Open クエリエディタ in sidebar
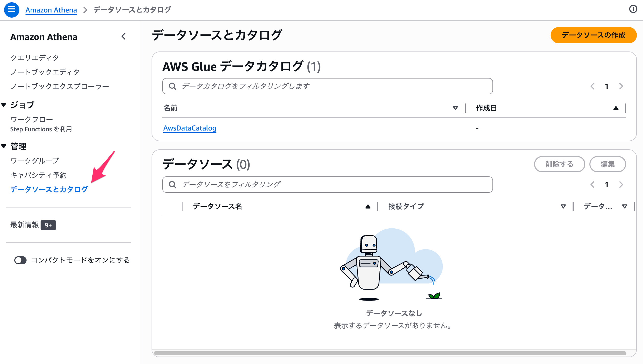This screenshot has width=643, height=364. (35, 58)
